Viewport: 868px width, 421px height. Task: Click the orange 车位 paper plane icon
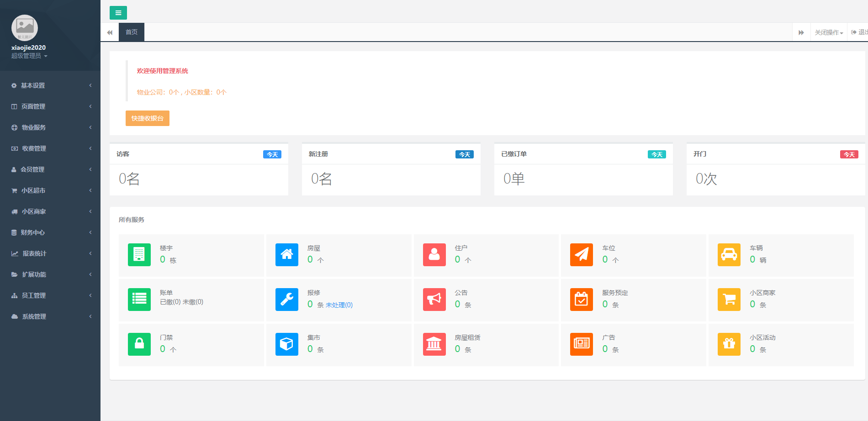[x=581, y=254]
